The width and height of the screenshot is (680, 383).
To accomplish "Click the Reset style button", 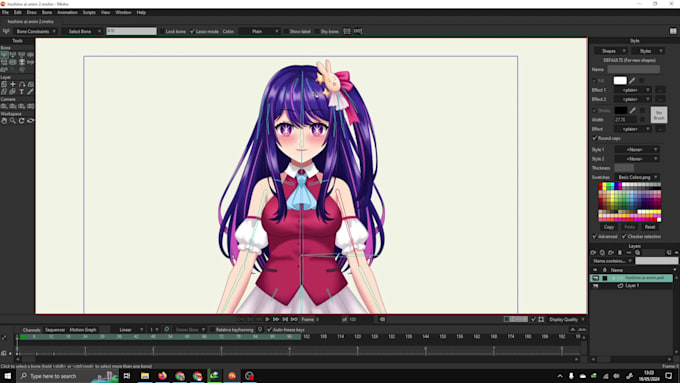I will click(x=650, y=227).
